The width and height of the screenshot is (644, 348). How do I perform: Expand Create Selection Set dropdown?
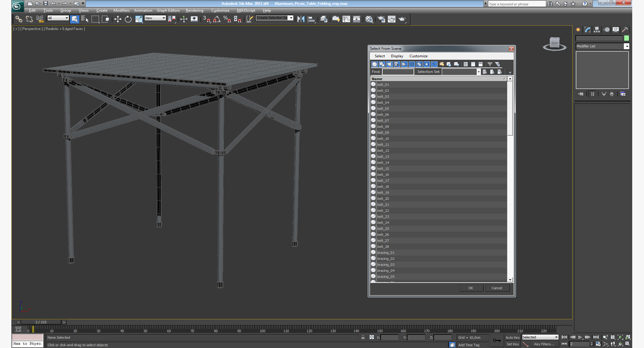(x=291, y=18)
